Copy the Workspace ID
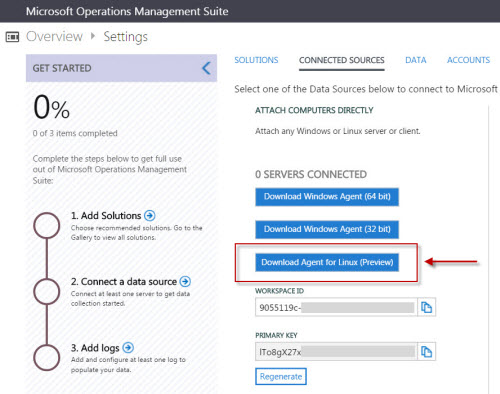 pyautogui.click(x=426, y=307)
